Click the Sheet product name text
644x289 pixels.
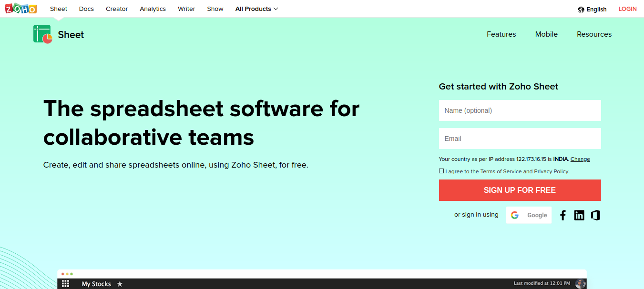coord(71,35)
